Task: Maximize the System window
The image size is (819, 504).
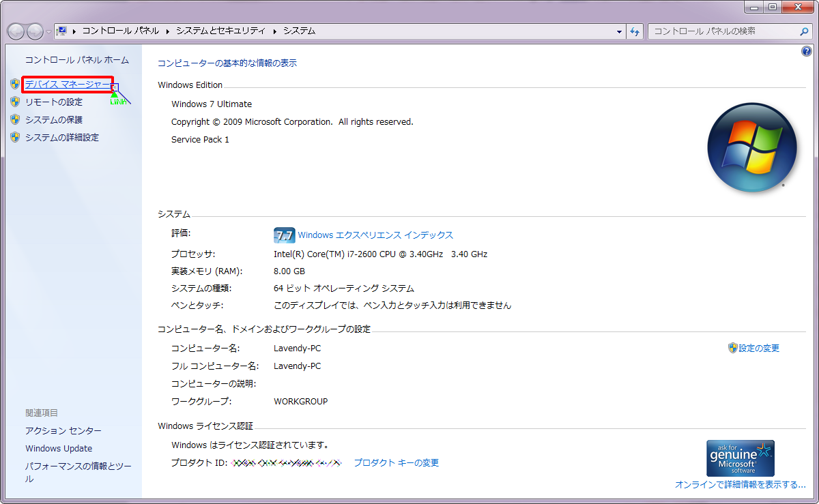Action: click(x=772, y=7)
